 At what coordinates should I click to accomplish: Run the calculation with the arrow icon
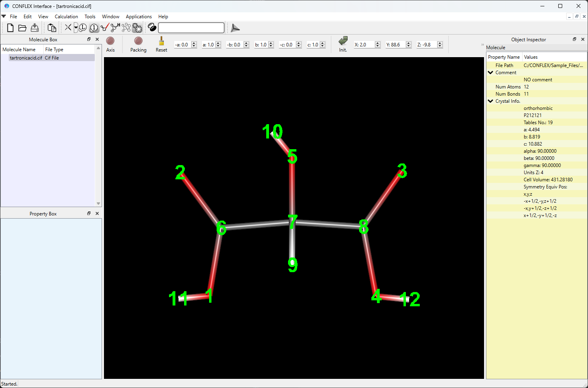[235, 28]
